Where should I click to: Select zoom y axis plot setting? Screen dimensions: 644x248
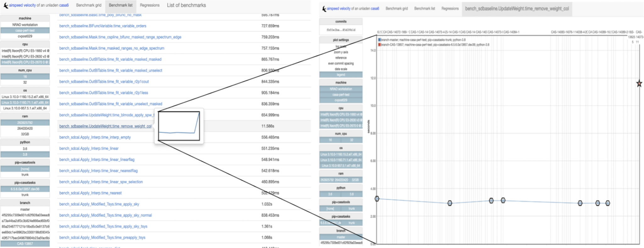(x=341, y=52)
